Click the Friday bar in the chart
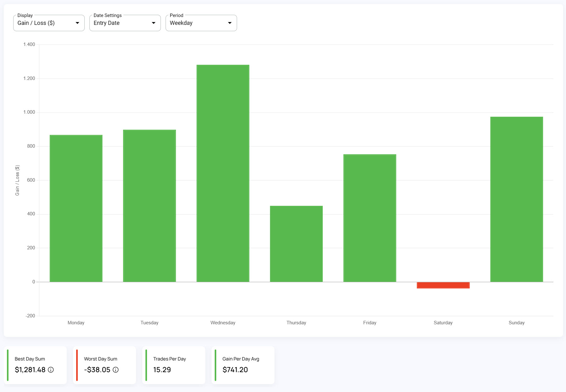The width and height of the screenshot is (566, 392). point(370,218)
